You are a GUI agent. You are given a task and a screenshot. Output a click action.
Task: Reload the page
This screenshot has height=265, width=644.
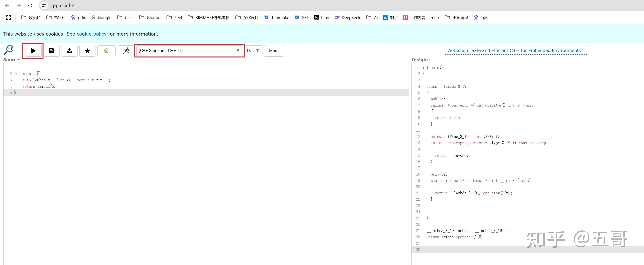point(30,5)
